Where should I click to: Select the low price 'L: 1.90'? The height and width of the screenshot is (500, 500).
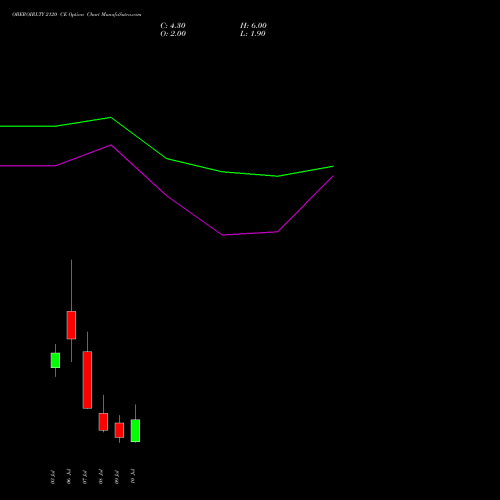point(253,34)
